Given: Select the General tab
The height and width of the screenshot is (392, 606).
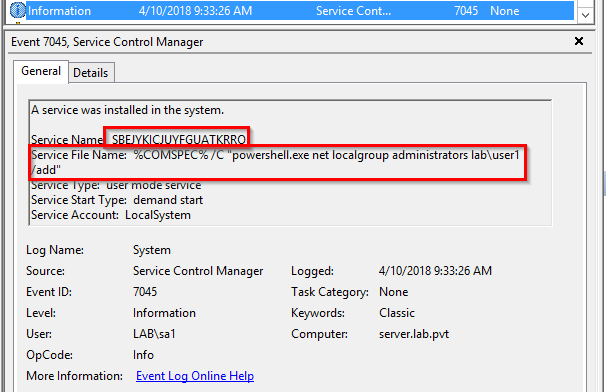Looking at the screenshot, I should click(41, 71).
